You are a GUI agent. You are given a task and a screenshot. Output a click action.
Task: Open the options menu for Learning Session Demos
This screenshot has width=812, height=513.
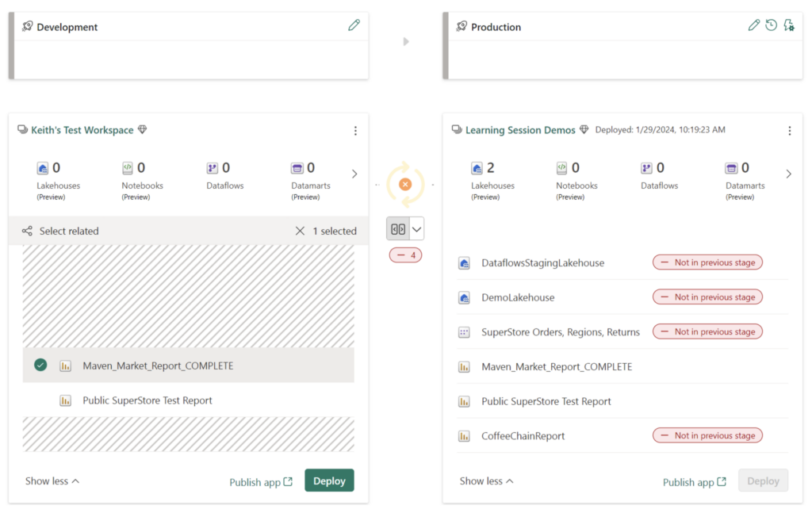point(788,129)
